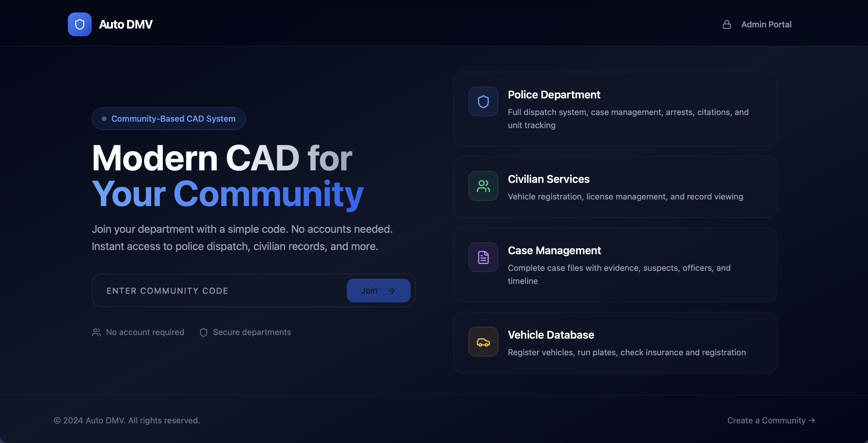Click the Police Department shield icon

pyautogui.click(x=483, y=101)
